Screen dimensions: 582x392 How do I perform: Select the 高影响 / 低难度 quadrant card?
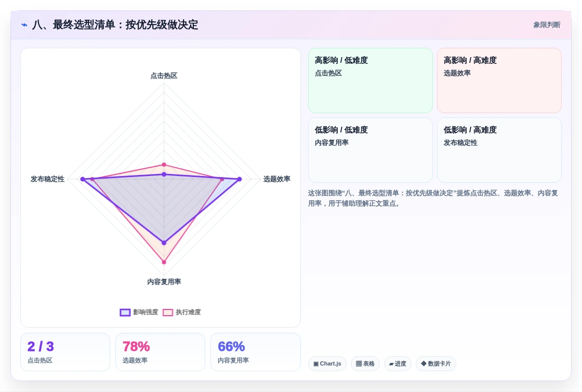click(x=371, y=80)
